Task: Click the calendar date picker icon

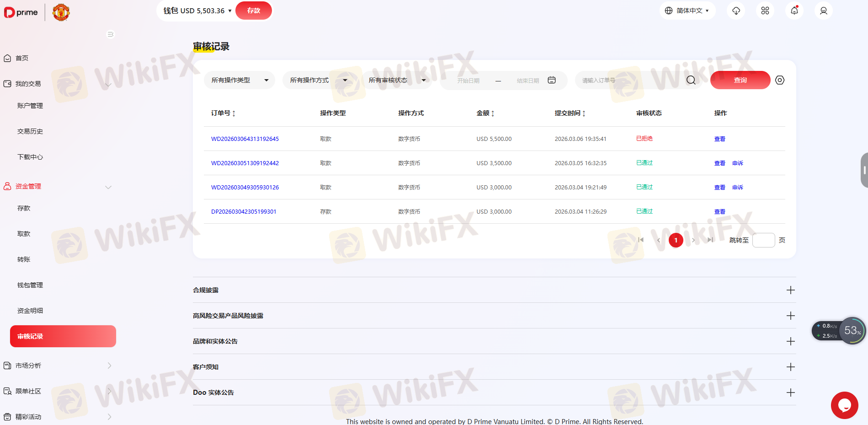Action: click(552, 80)
